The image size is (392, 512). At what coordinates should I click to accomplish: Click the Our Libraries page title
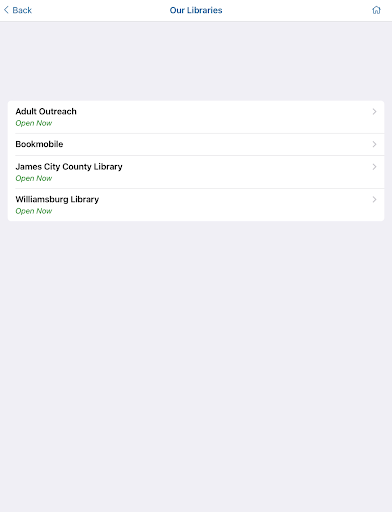(196, 10)
